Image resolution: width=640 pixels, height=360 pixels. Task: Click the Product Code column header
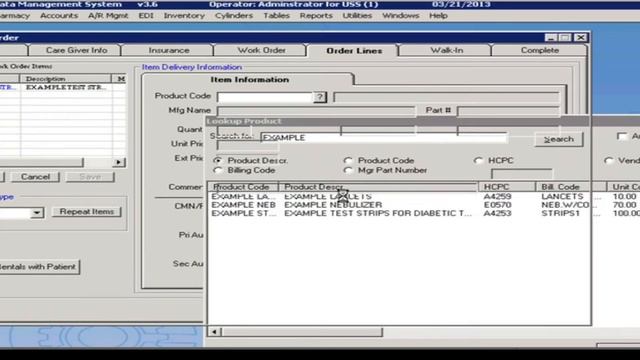243,187
